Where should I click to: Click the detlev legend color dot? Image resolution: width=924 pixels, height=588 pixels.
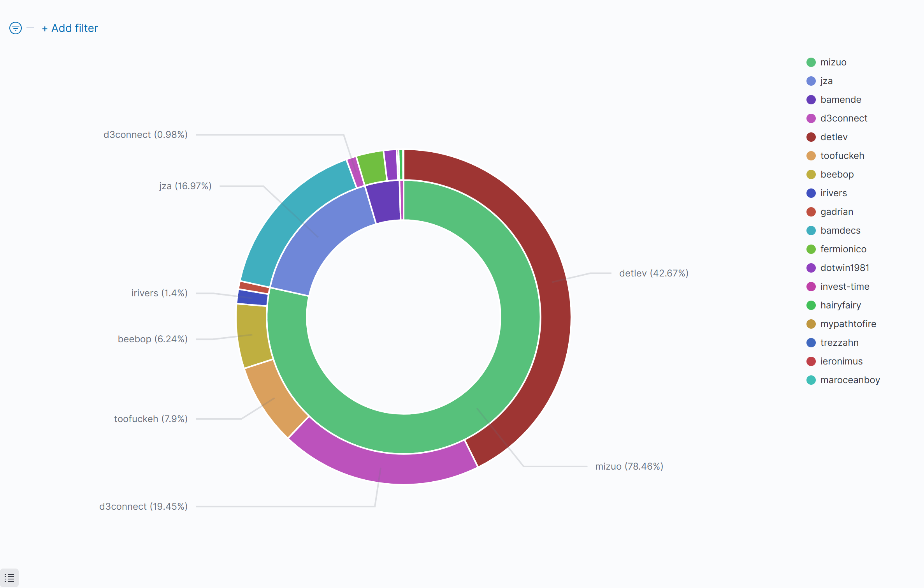point(811,137)
